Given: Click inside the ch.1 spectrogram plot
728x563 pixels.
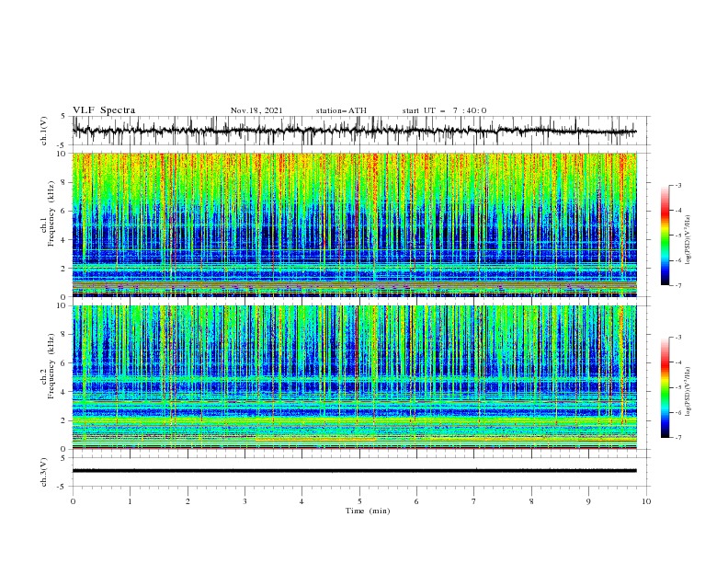Looking at the screenshot, I should click(x=354, y=224).
